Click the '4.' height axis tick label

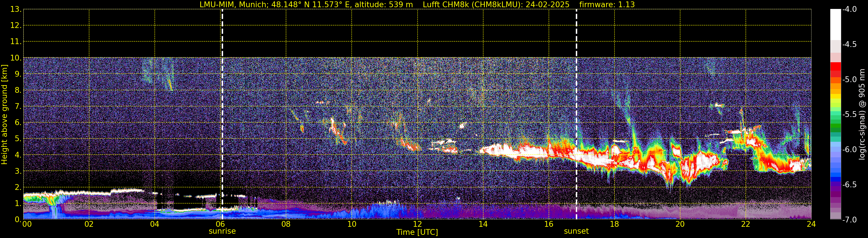pyautogui.click(x=18, y=155)
